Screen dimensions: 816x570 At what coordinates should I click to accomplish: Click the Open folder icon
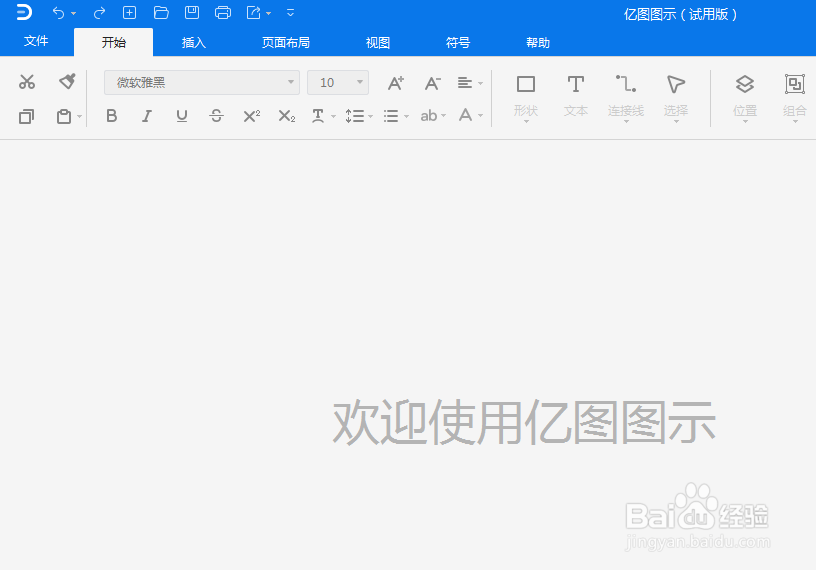point(161,12)
